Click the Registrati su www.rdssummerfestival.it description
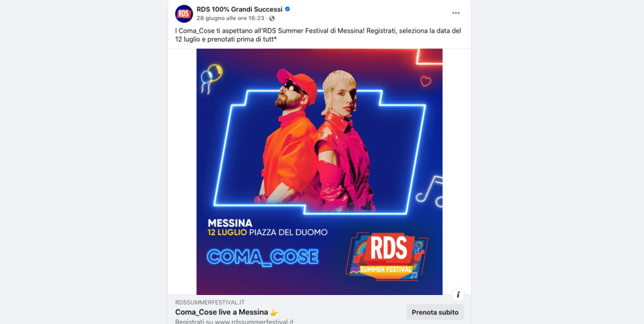Viewport: 644px width, 324px height. click(x=234, y=321)
